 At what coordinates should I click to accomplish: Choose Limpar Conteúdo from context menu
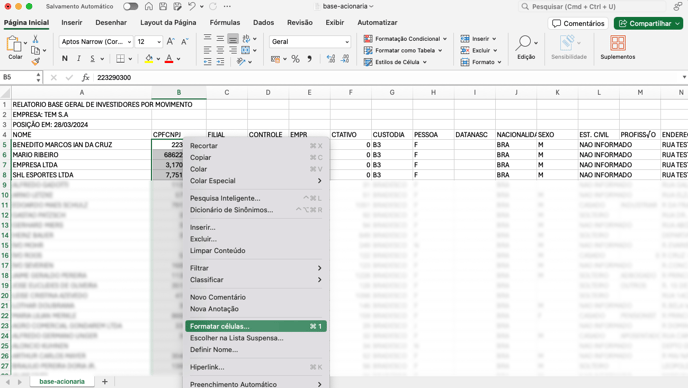[256, 251]
